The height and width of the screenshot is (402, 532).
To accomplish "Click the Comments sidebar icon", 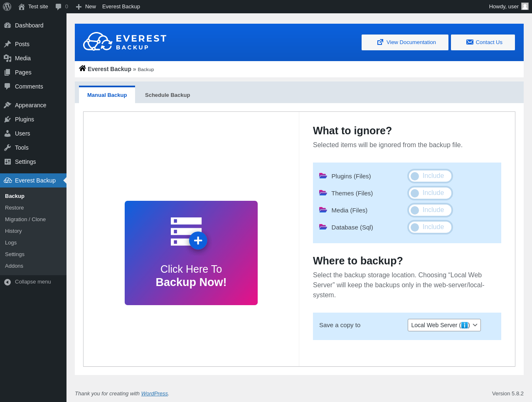I will pos(7,86).
